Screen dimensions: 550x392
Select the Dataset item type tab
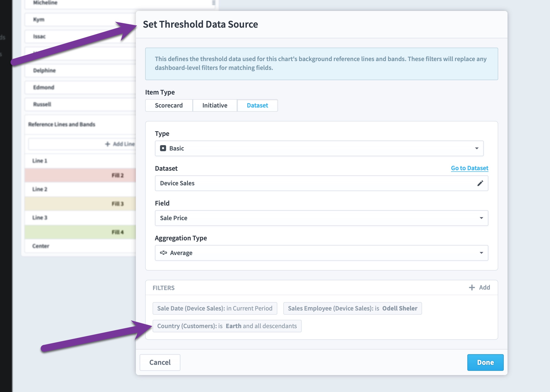257,105
